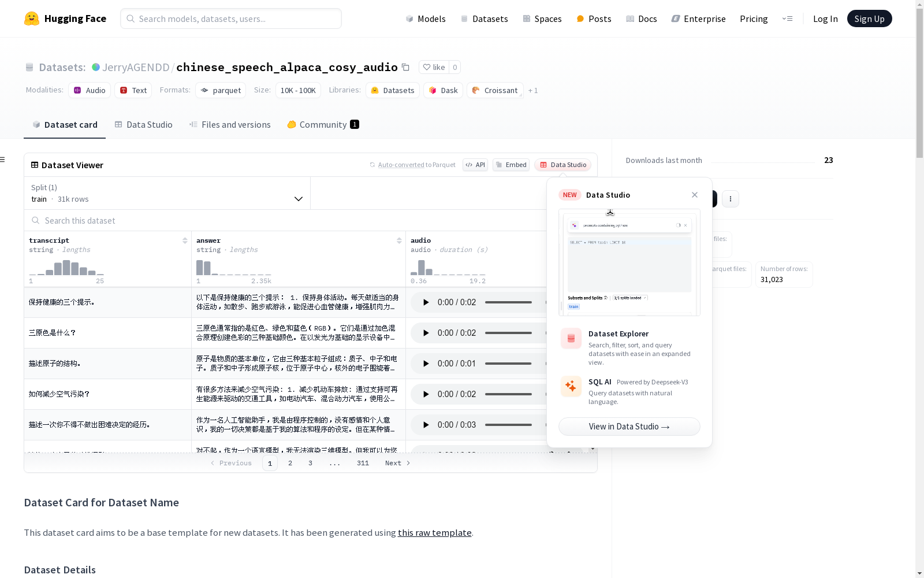924x578 pixels.
Task: Select the Dask library tag
Action: tap(444, 90)
